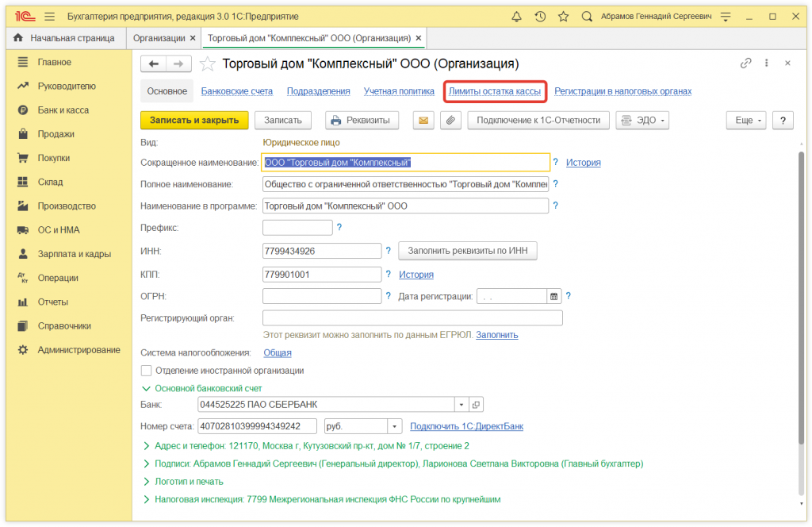Image resolution: width=812 pixels, height=527 pixels.
Task: Click the notifications bell icon
Action: pos(517,16)
